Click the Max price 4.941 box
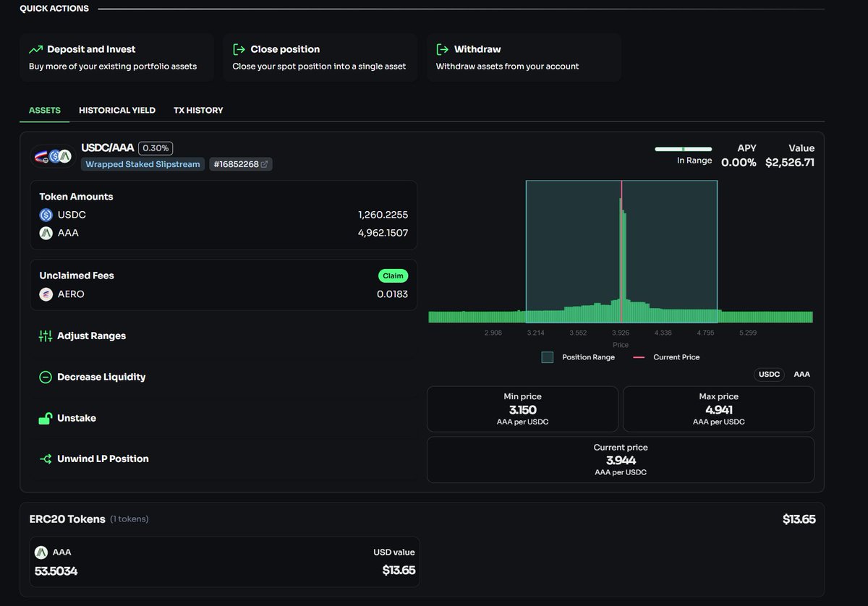Viewport: 868px width, 606px height. coord(718,409)
